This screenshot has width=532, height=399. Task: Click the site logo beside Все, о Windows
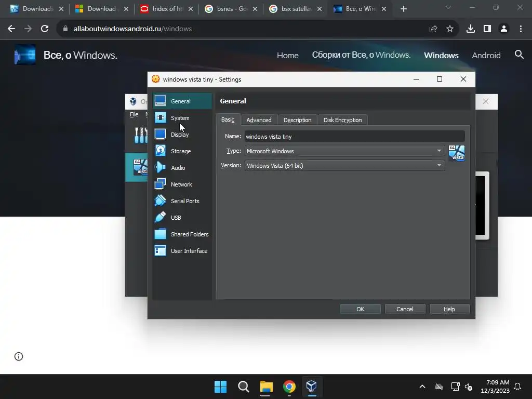pyautogui.click(x=25, y=55)
